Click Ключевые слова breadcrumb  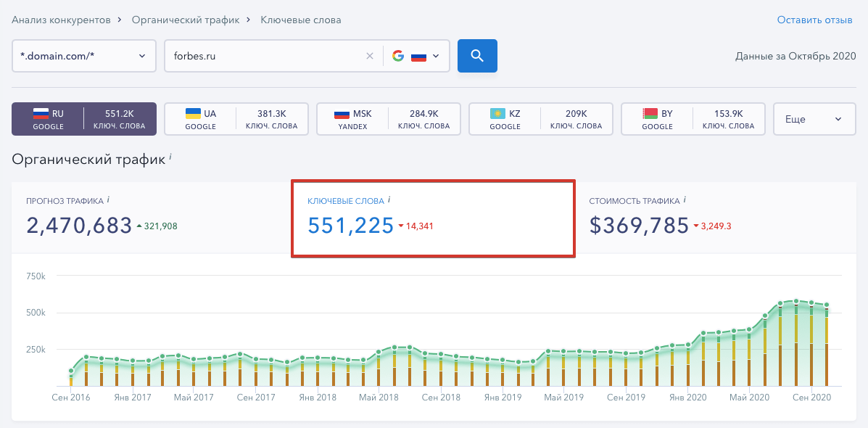pyautogui.click(x=301, y=20)
